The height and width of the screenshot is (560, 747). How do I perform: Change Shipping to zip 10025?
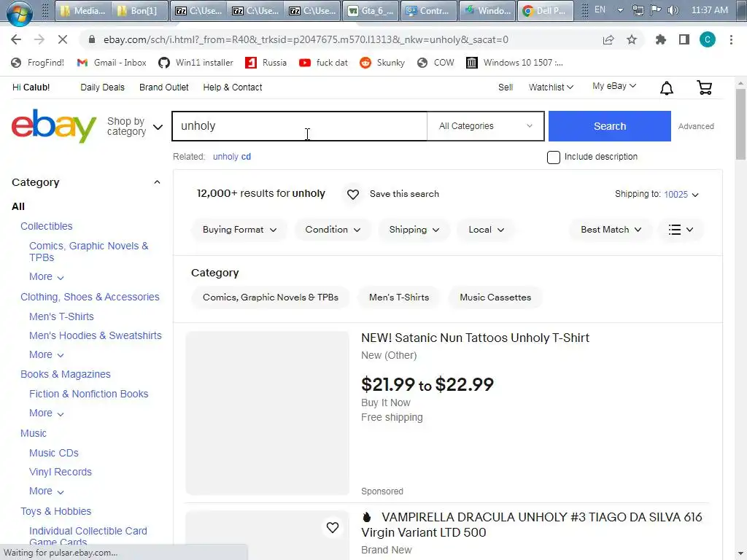pyautogui.click(x=681, y=194)
